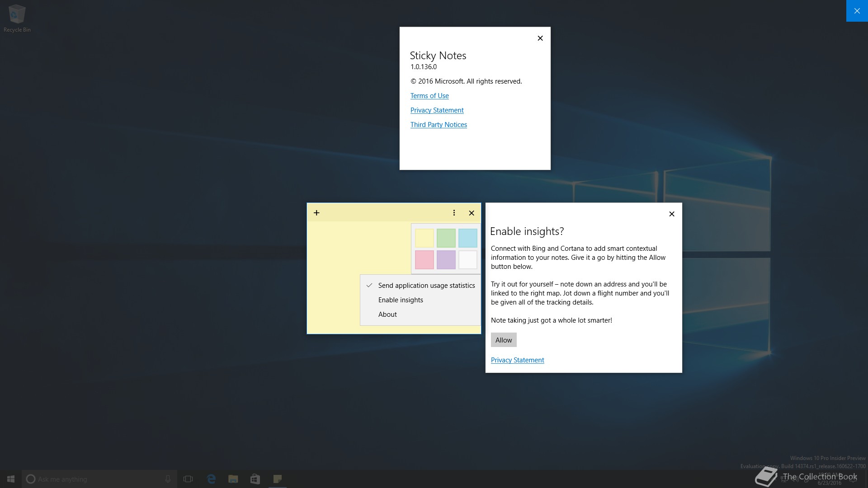
Task: Open the three-dot menu on sticky note
Action: coord(454,213)
